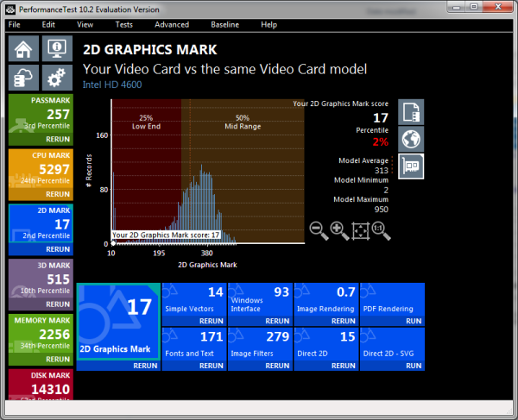Select the PassMark 257 score tile
Image resolution: width=518 pixels, height=420 pixels.
tap(41, 114)
